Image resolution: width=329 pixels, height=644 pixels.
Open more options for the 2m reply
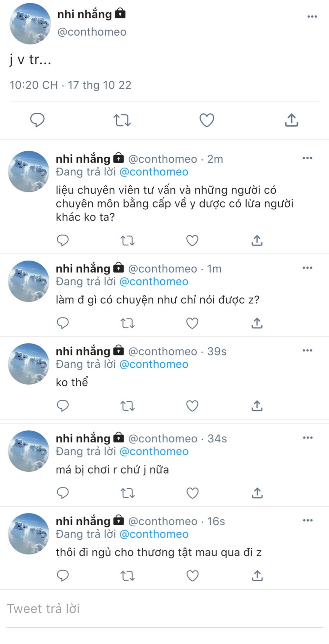click(x=307, y=158)
